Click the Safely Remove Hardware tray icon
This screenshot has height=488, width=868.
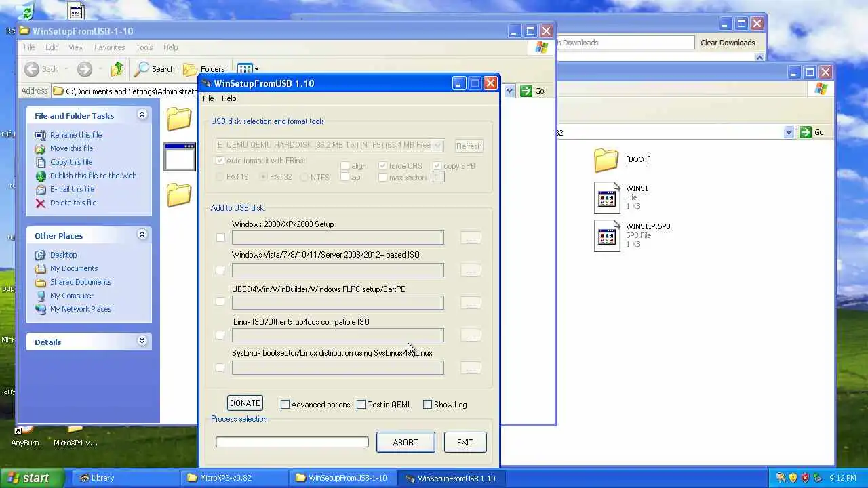(x=817, y=478)
